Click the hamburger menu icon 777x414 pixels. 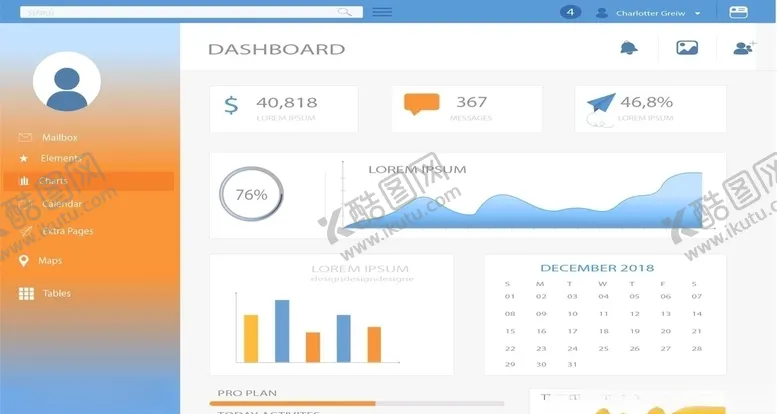click(382, 12)
